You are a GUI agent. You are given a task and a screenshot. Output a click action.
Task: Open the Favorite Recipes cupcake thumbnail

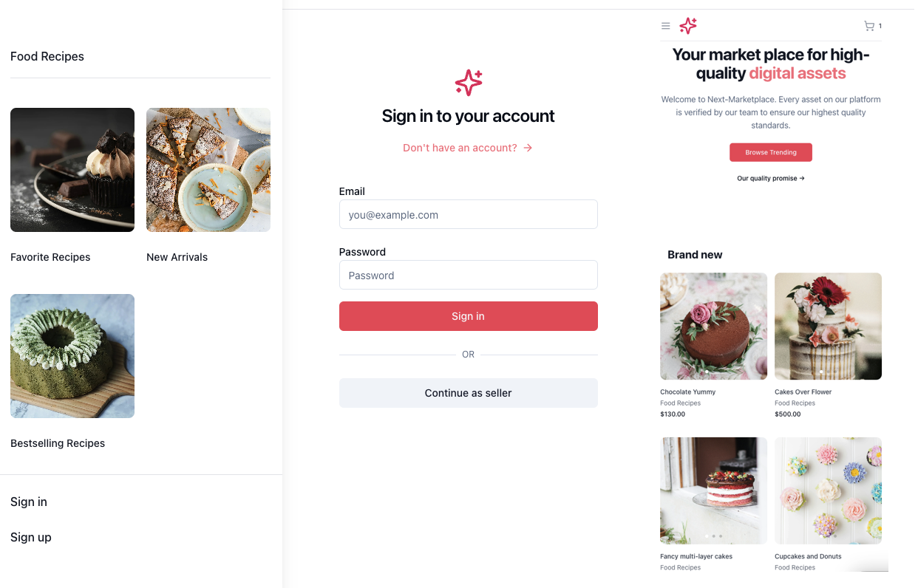[x=72, y=170]
